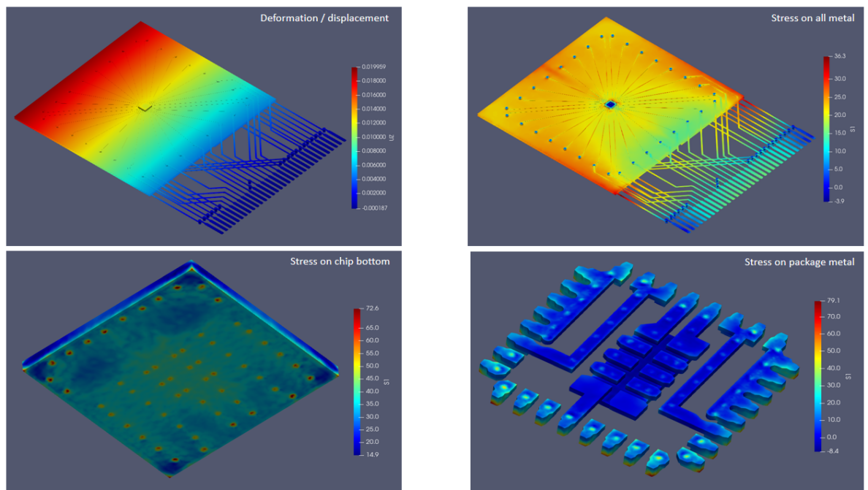Select the "Stress on package metal" label
Viewport: 868px width, 490px height.
click(x=799, y=261)
